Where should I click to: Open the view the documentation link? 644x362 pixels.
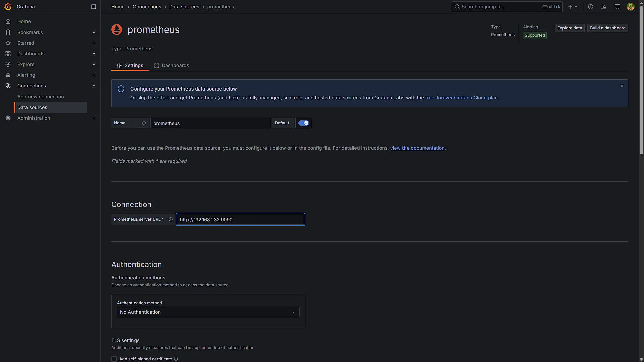click(x=417, y=148)
